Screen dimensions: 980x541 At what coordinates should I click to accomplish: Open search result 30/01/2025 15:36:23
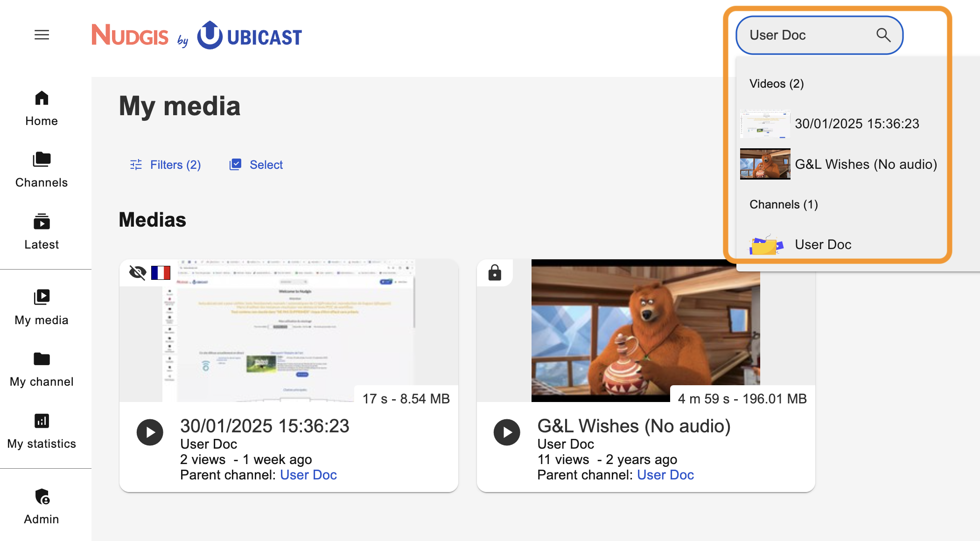click(x=857, y=124)
